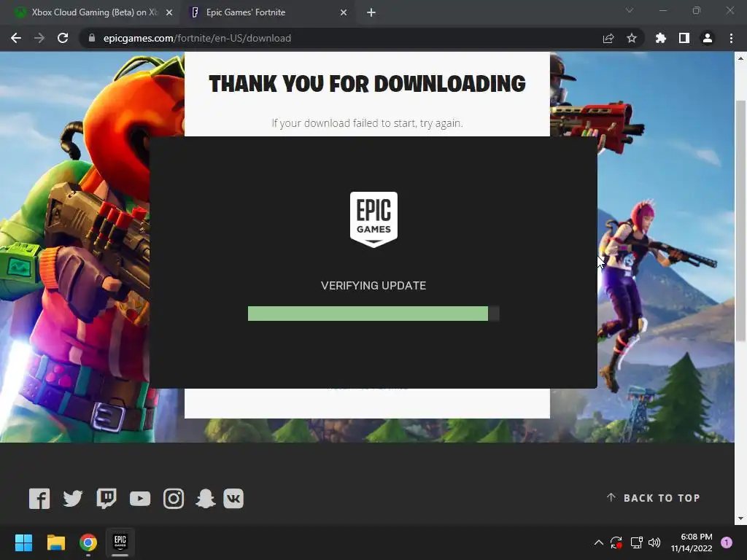This screenshot has width=747, height=560.
Task: Close the Xbox Cloud Gaming tab
Action: pos(169,12)
